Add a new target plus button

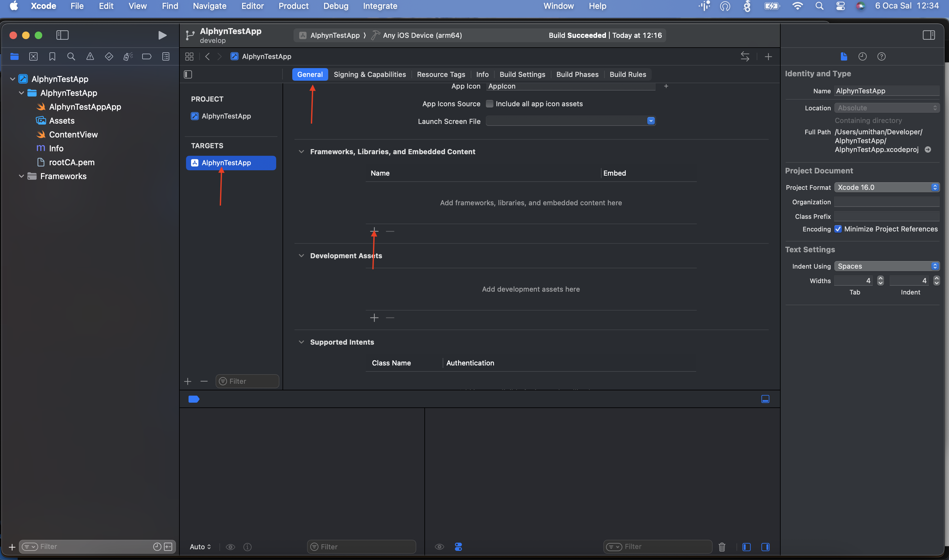pyautogui.click(x=188, y=382)
